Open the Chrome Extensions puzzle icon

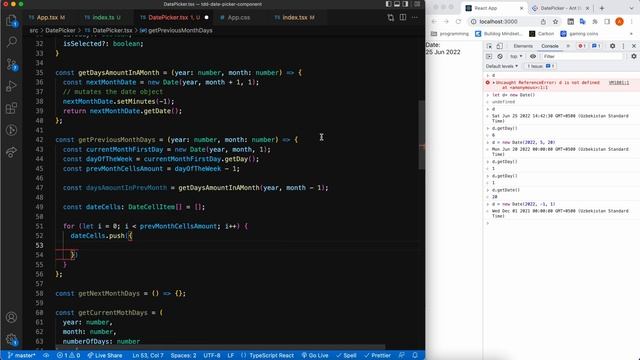(x=595, y=22)
